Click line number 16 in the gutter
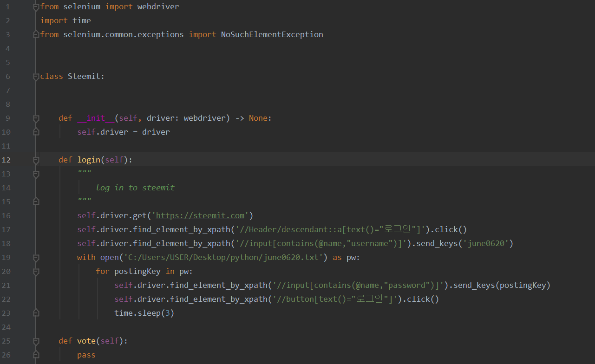The width and height of the screenshot is (595, 364). 6,215
